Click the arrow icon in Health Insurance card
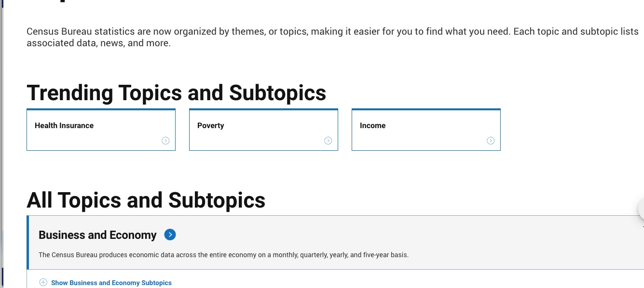This screenshot has height=288, width=644. (165, 141)
